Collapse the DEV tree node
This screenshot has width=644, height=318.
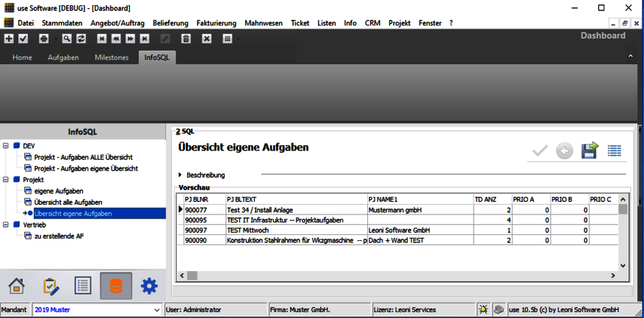tap(6, 146)
